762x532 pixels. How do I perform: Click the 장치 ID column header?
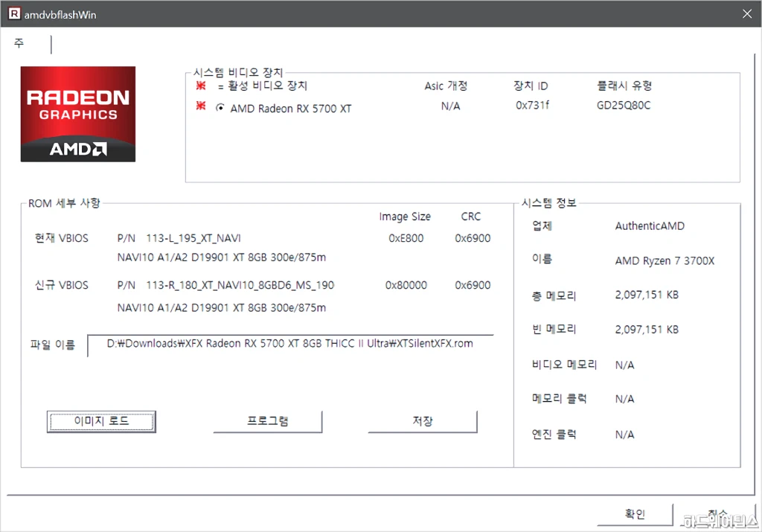(x=531, y=86)
